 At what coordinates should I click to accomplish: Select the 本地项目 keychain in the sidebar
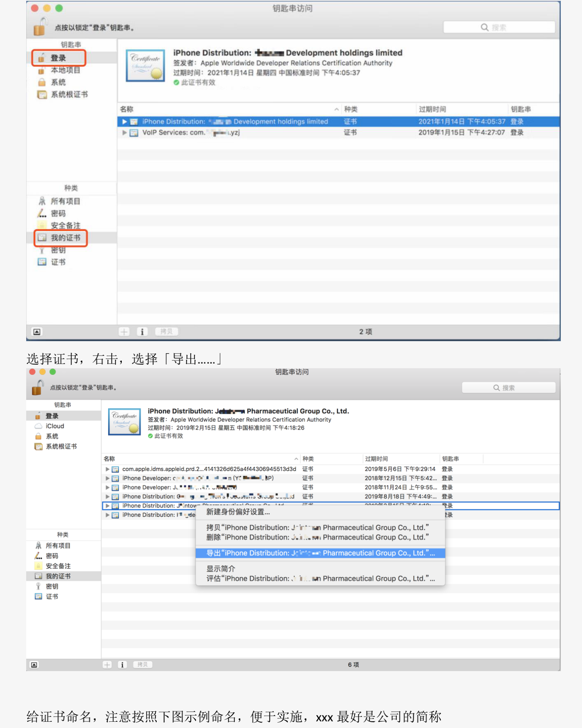point(65,70)
